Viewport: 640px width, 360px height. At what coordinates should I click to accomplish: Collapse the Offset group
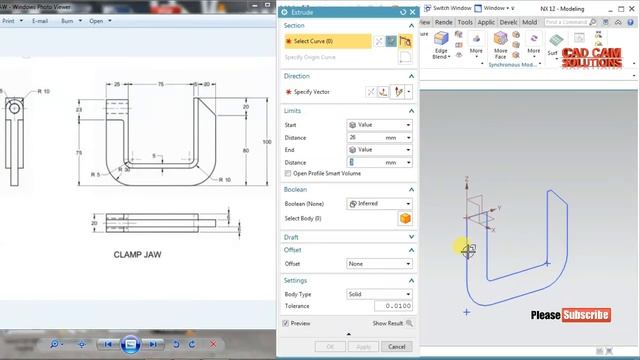pos(411,250)
